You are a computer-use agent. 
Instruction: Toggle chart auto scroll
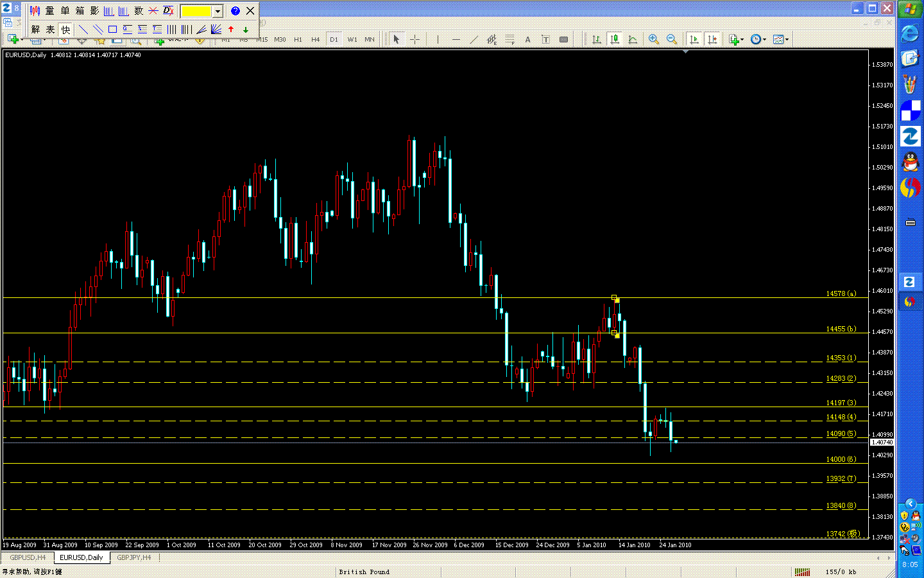pos(694,40)
